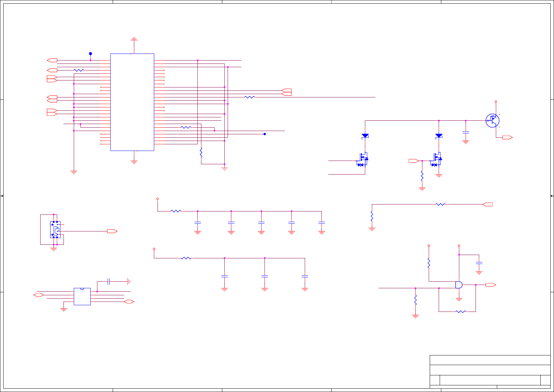
Task: Select the AND gate symbol
Action: click(x=459, y=285)
